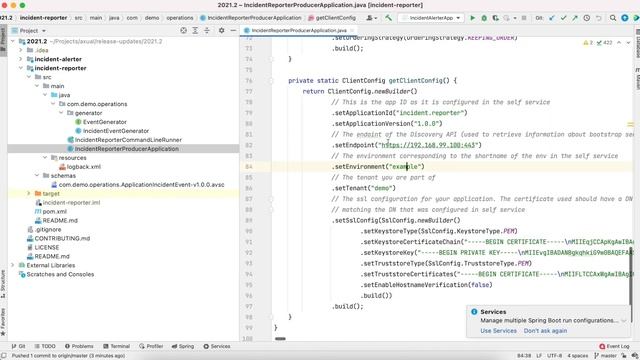Open Project panel gear options
Screen dimensions: 640x360
tap(221, 31)
